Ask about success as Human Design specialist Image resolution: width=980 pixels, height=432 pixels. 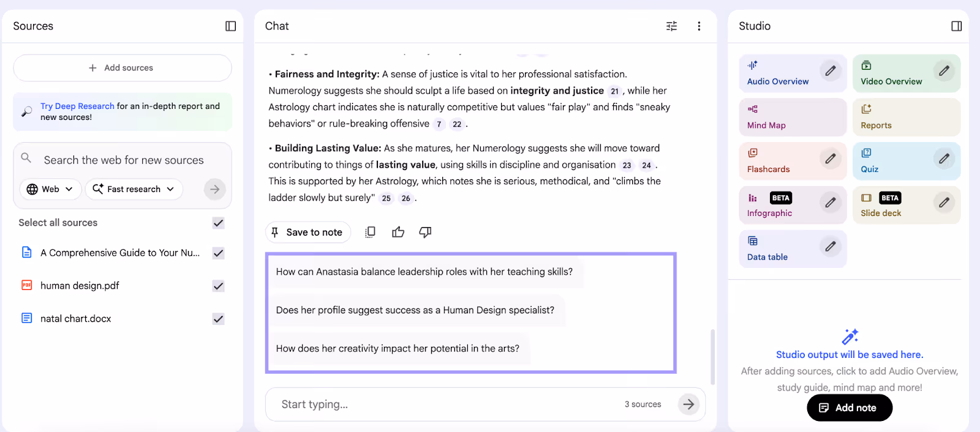tap(415, 310)
